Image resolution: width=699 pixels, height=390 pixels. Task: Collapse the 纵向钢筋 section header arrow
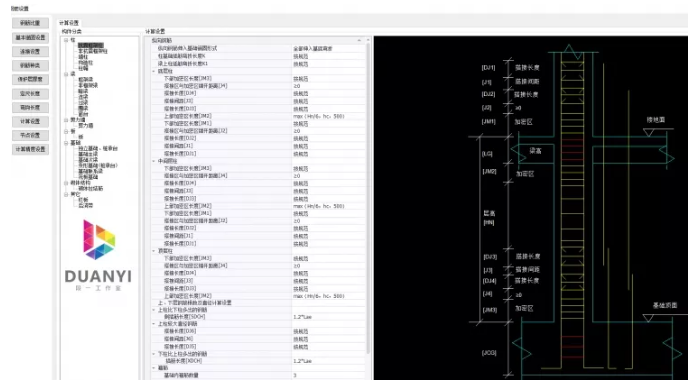[359, 41]
